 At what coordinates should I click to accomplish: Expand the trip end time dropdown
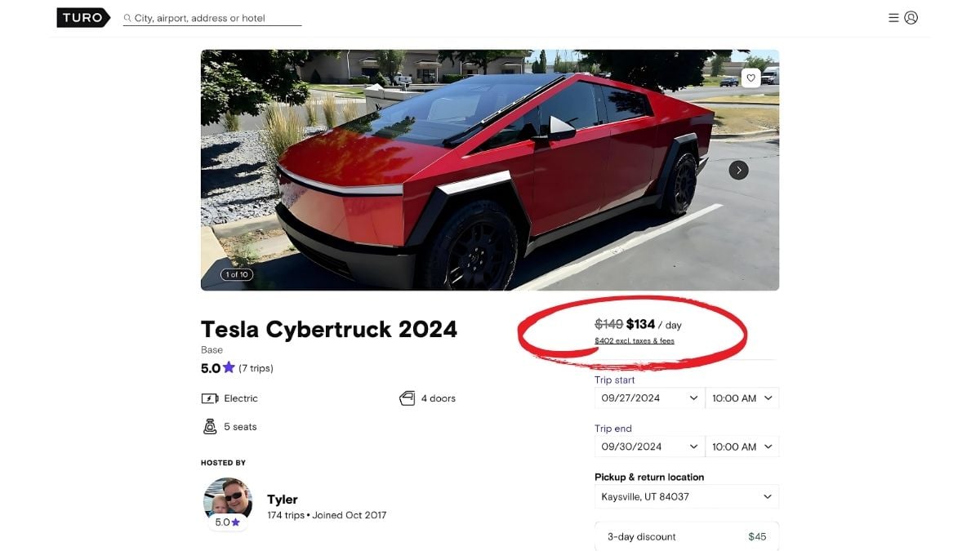pos(742,447)
